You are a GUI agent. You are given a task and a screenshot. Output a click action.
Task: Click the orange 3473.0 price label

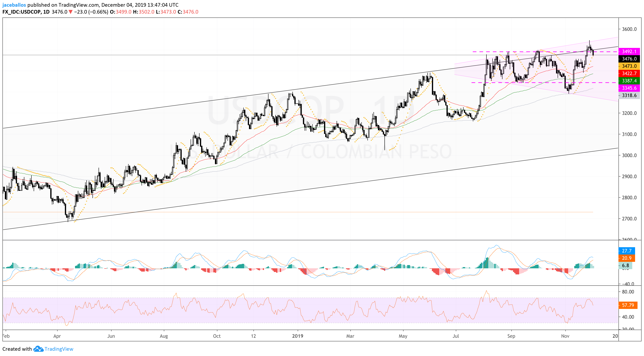[629, 66]
